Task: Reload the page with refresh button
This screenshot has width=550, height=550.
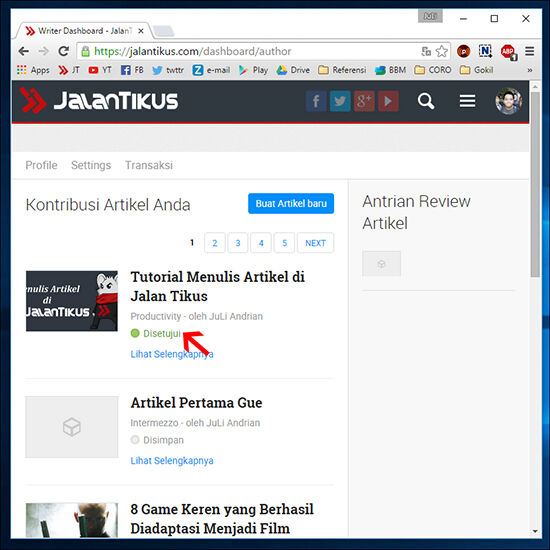Action: click(63, 51)
